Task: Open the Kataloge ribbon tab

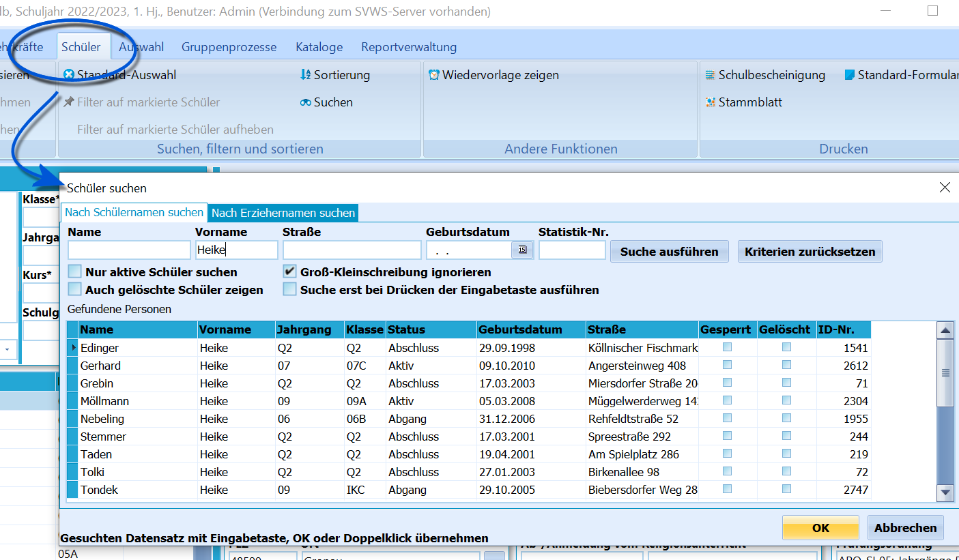Action: (319, 47)
